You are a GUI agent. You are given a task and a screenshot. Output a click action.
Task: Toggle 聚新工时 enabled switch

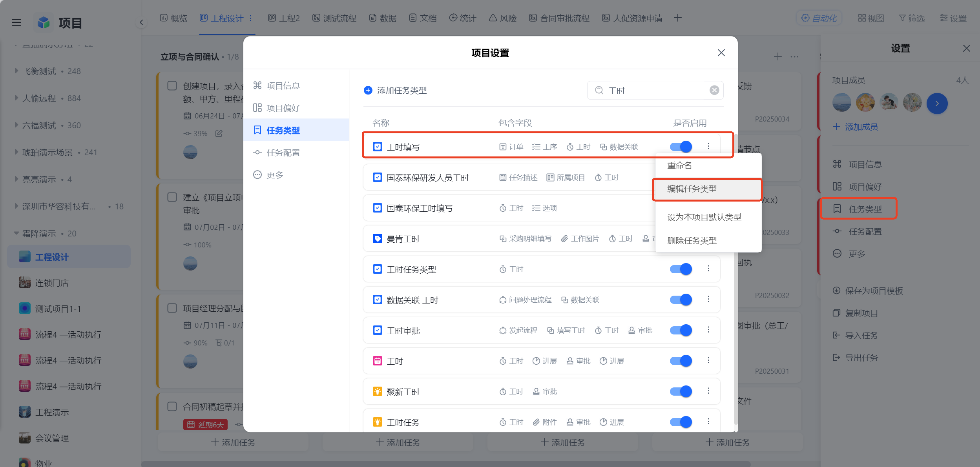pyautogui.click(x=681, y=391)
